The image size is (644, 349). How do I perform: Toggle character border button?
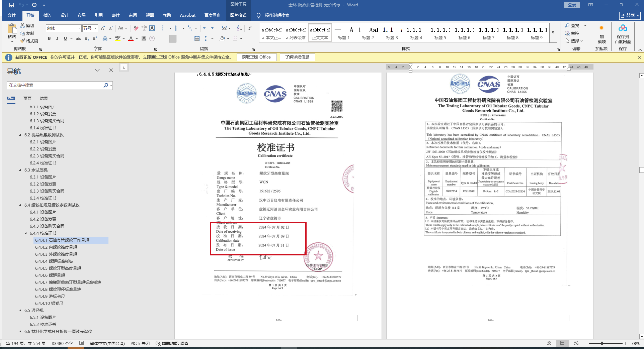click(x=152, y=28)
